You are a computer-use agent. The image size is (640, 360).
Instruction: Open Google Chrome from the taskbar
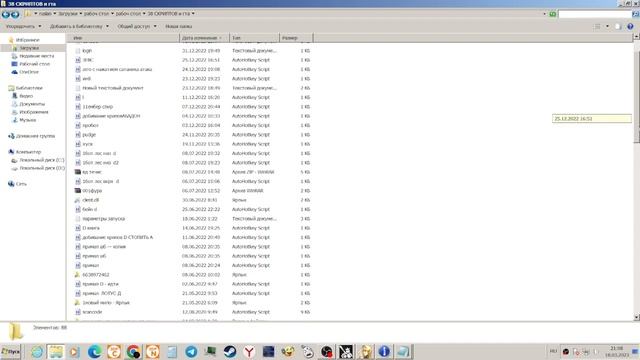tap(133, 351)
